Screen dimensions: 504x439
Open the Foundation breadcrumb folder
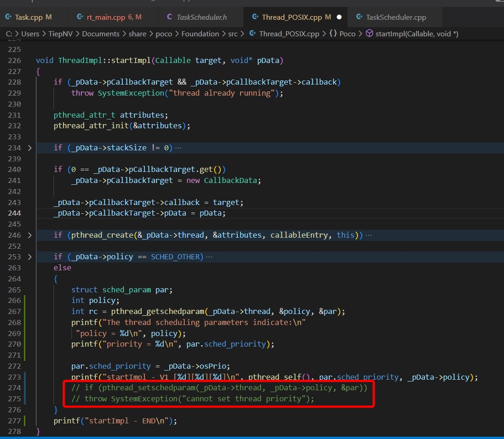click(x=200, y=34)
